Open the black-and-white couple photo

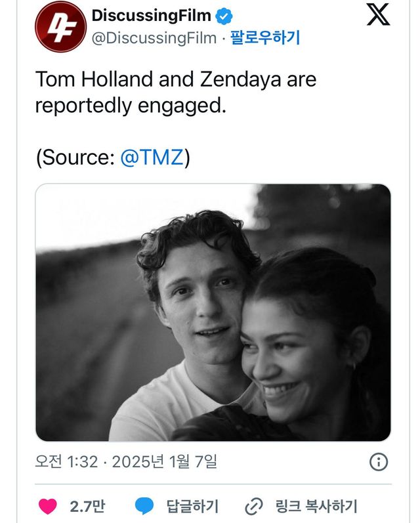[x=213, y=312]
